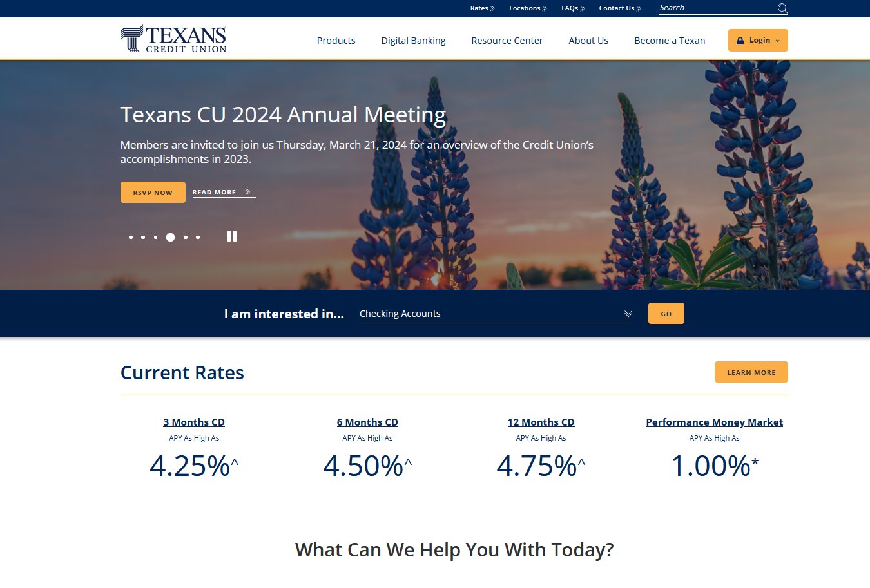The image size is (870, 588).
Task: Click the arrow icon next to READ MORE
Action: click(247, 191)
